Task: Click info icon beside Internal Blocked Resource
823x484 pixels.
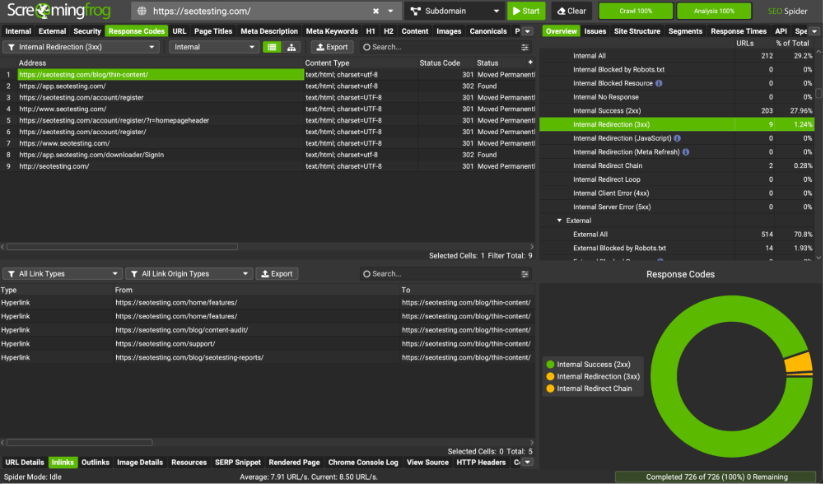Action: [x=659, y=84]
